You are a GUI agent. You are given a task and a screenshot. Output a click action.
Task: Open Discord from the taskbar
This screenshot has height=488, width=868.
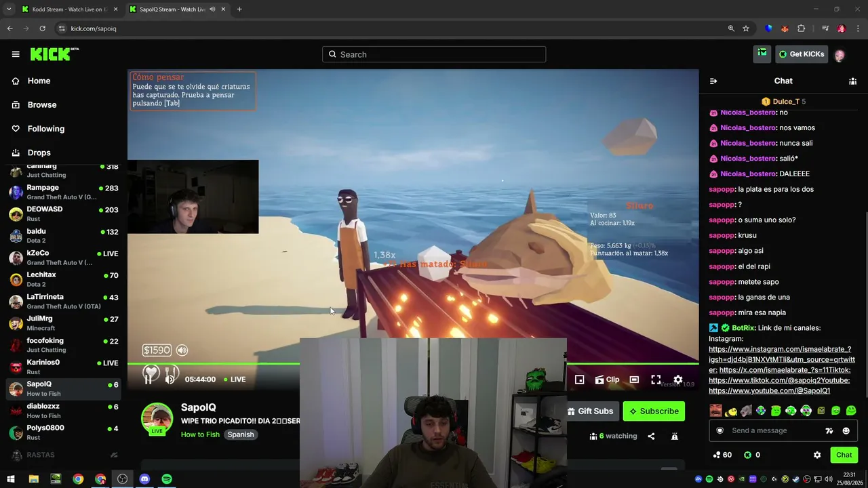144,479
